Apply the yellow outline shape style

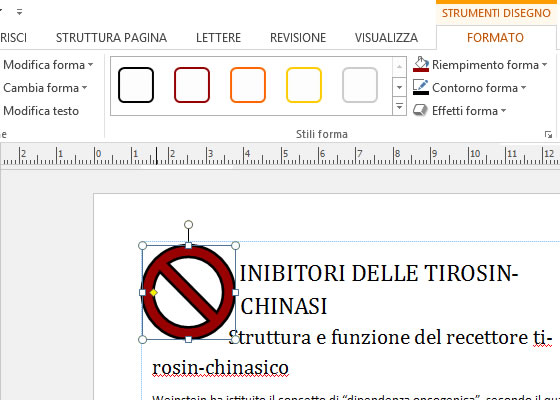coord(304,85)
